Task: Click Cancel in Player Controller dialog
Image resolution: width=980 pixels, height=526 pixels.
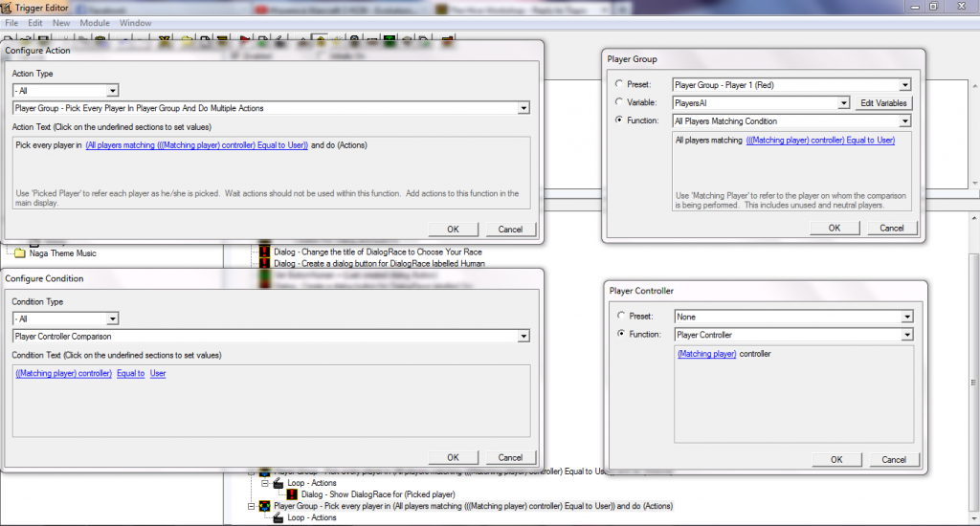Action: point(894,459)
